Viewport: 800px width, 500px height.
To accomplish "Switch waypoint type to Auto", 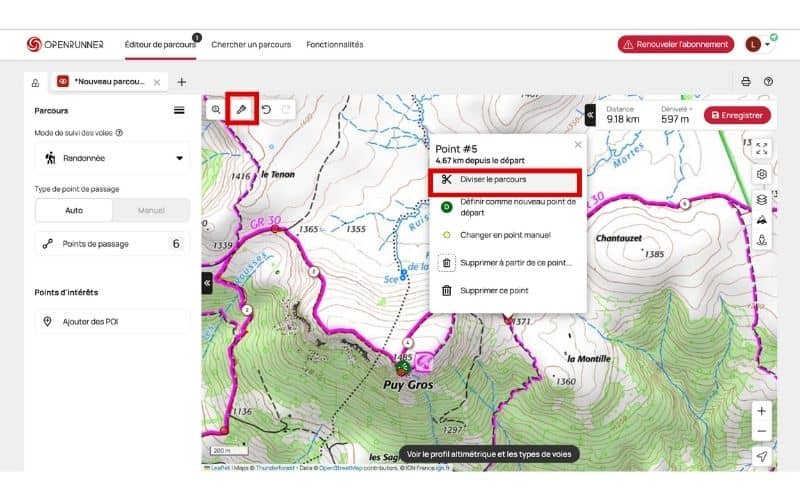I will coord(74,211).
